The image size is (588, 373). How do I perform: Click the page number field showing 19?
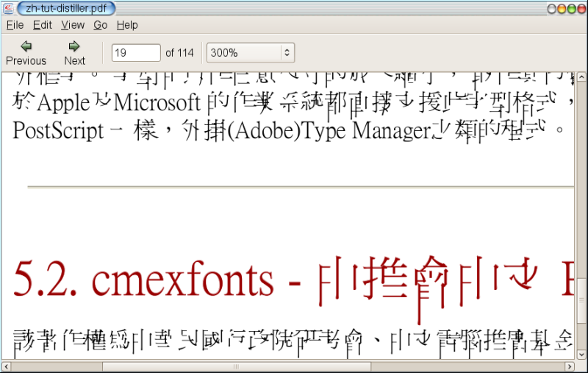pyautogui.click(x=135, y=53)
